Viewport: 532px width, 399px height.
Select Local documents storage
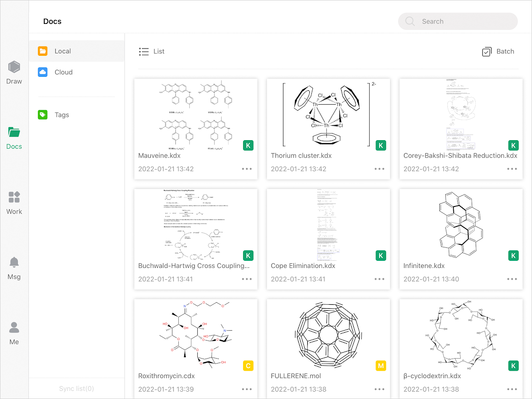pos(63,51)
